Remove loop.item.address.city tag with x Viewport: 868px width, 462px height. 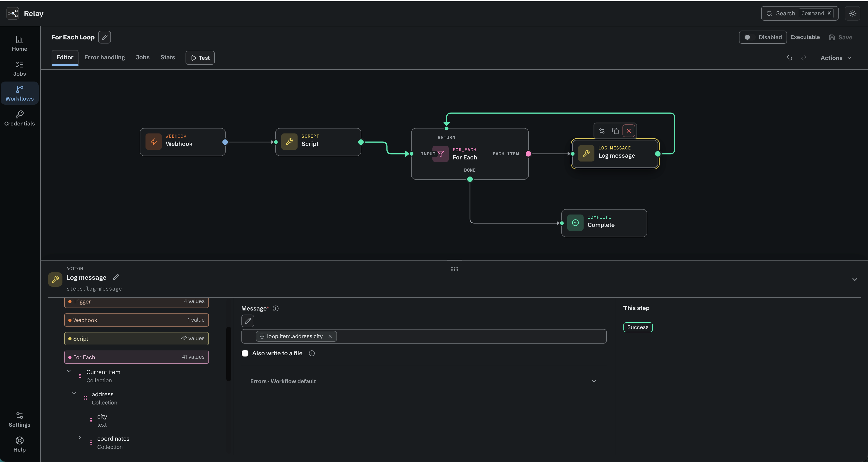(x=330, y=336)
